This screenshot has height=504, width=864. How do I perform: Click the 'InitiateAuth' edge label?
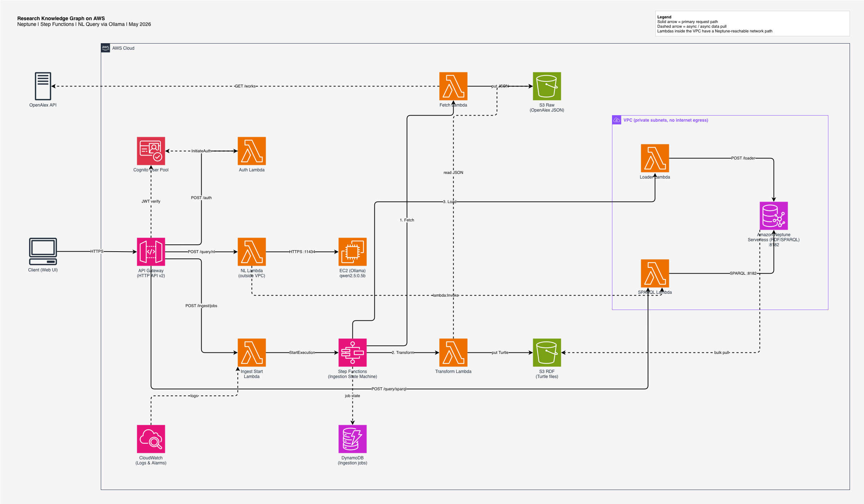(x=201, y=151)
